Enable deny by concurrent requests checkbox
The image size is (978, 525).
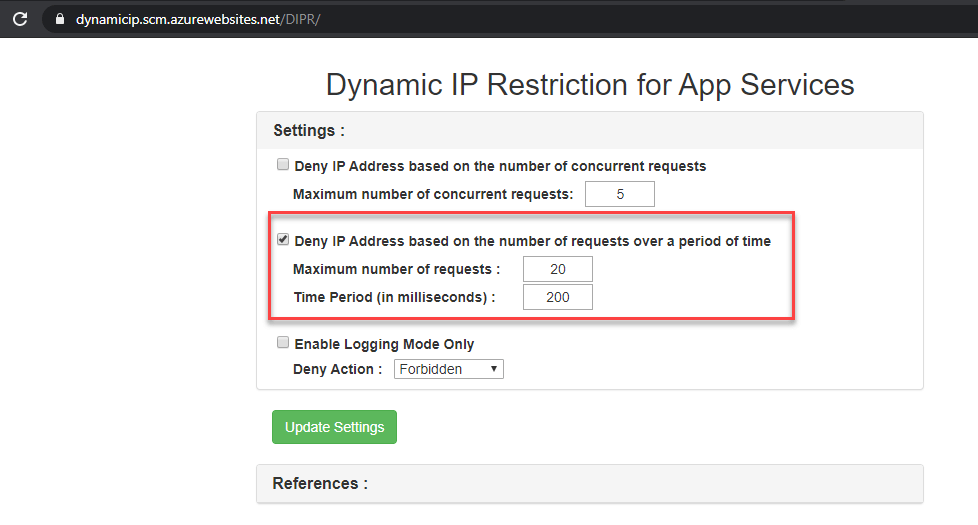click(x=283, y=165)
